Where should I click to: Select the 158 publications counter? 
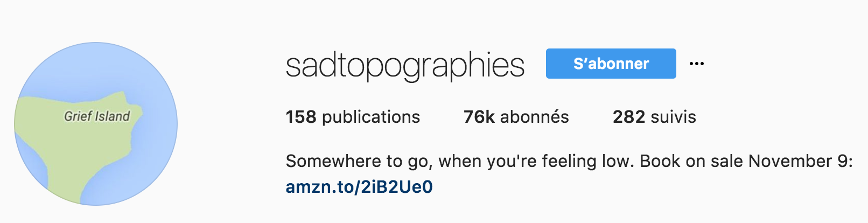(x=353, y=117)
